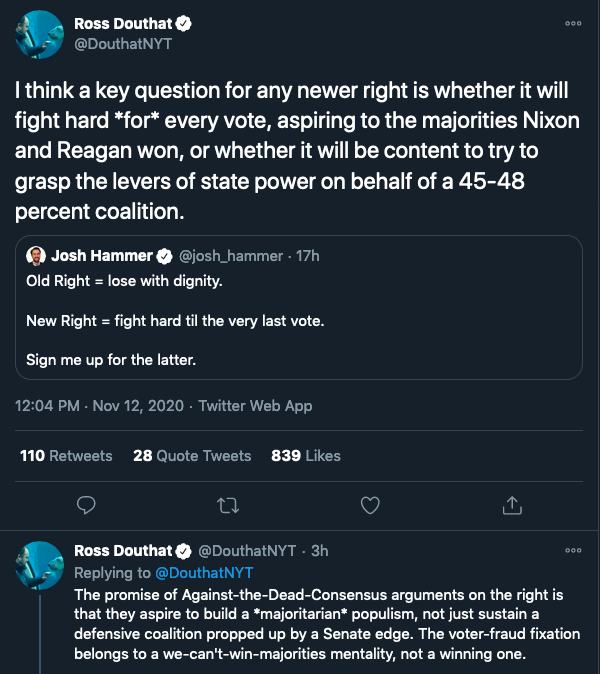
Task: Like the main tweet with the heart icon
Action: pos(370,505)
